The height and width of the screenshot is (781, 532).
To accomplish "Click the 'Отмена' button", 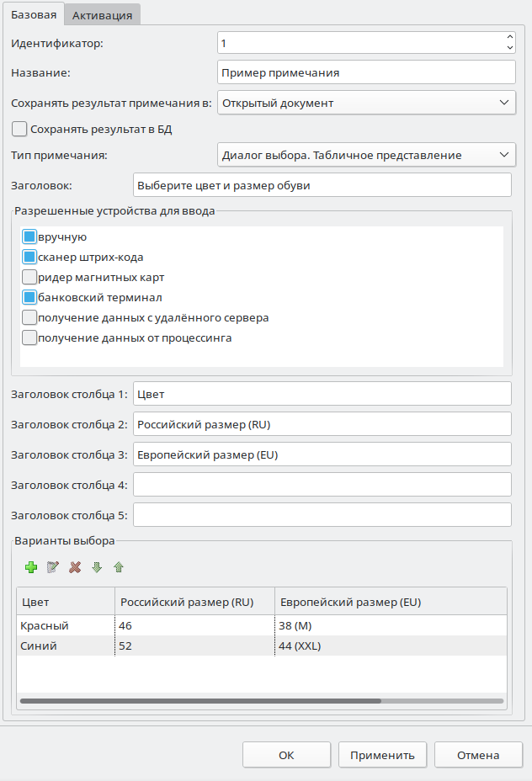I will click(x=478, y=755).
